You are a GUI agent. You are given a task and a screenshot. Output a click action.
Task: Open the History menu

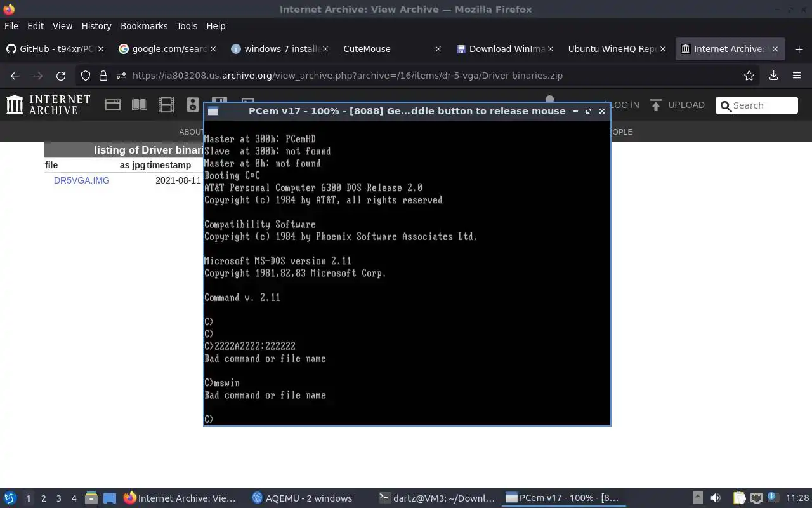(96, 26)
